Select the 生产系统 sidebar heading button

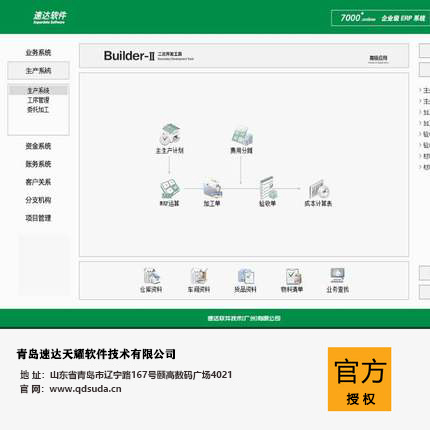click(x=38, y=71)
